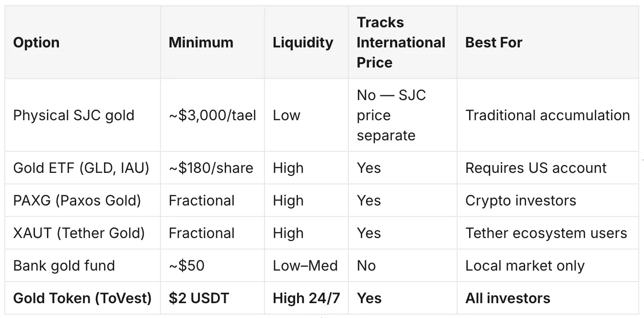This screenshot has width=644, height=318.
Task: Click the $2 USDT minimum cell
Action: [x=199, y=298]
